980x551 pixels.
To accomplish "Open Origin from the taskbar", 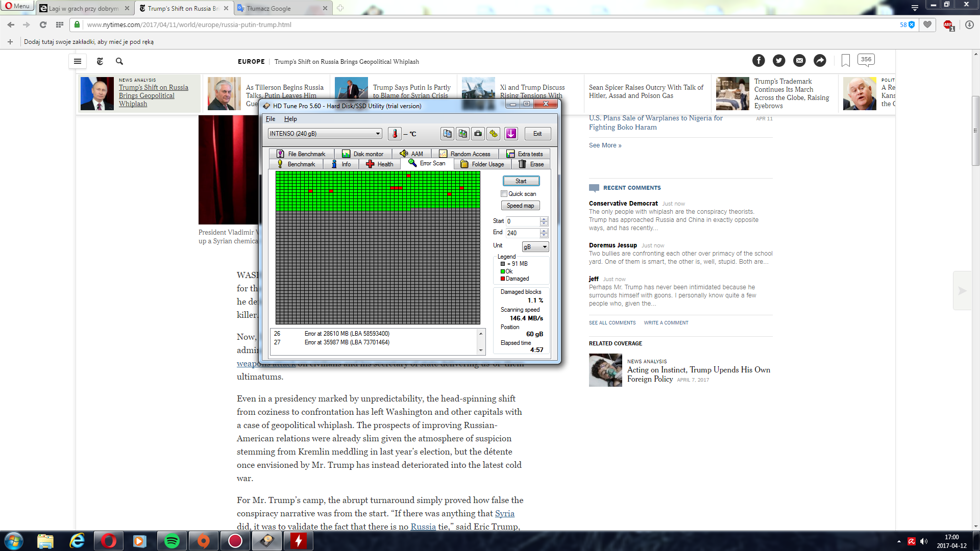I will [x=204, y=541].
